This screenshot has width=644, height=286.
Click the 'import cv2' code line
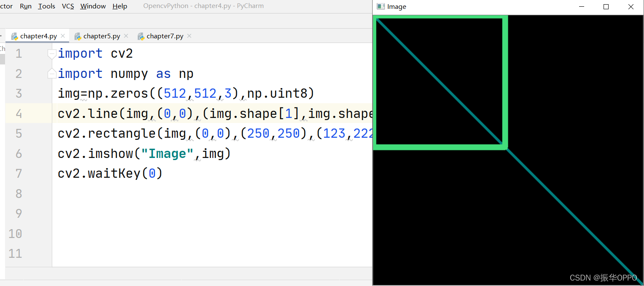[95, 53]
